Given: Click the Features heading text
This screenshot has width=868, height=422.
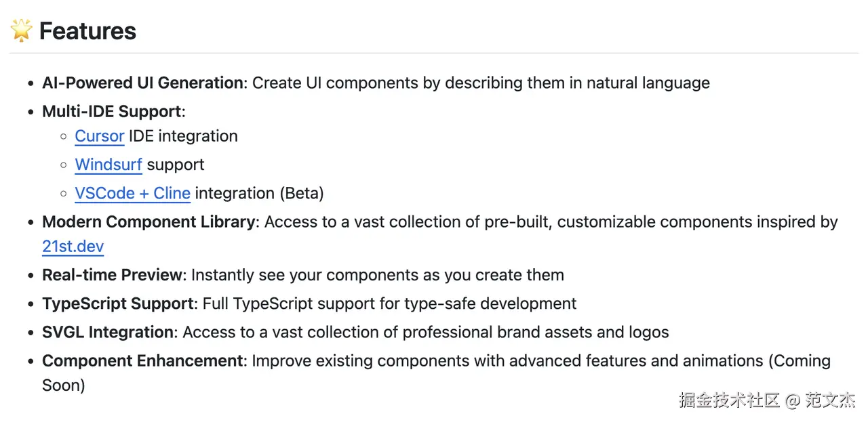Looking at the screenshot, I should (87, 31).
